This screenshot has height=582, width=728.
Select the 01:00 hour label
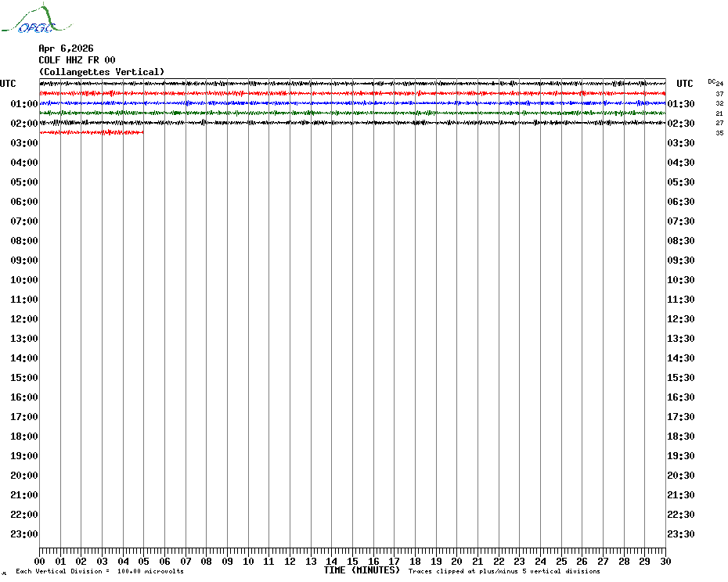[24, 103]
